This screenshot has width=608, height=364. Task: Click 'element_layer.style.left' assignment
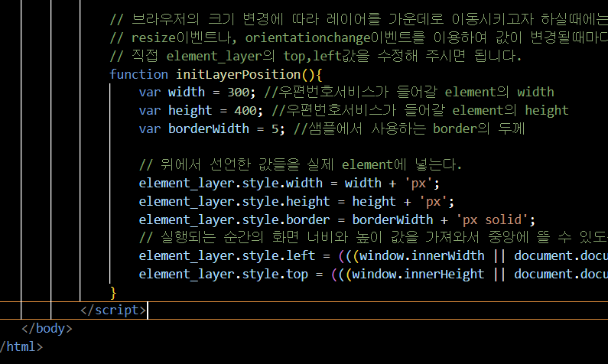[x=227, y=255]
